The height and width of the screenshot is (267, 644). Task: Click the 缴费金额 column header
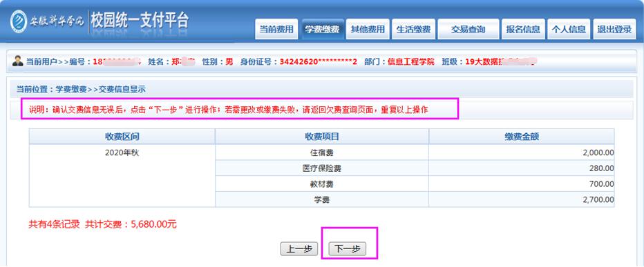pos(522,137)
